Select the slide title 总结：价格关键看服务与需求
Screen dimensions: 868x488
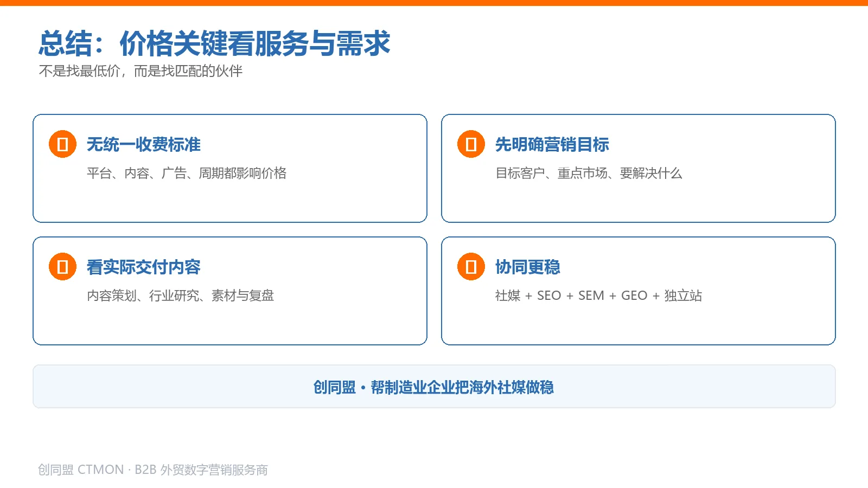[x=214, y=43]
